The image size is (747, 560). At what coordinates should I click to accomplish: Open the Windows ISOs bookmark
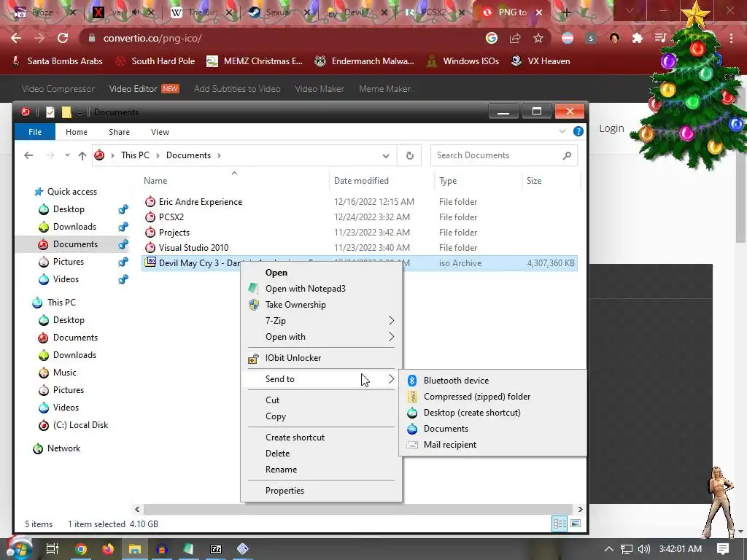462,61
